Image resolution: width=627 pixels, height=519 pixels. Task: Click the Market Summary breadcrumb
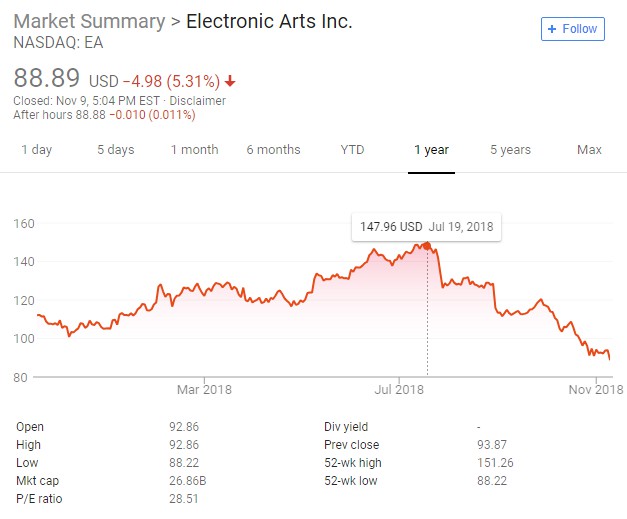[x=89, y=21]
